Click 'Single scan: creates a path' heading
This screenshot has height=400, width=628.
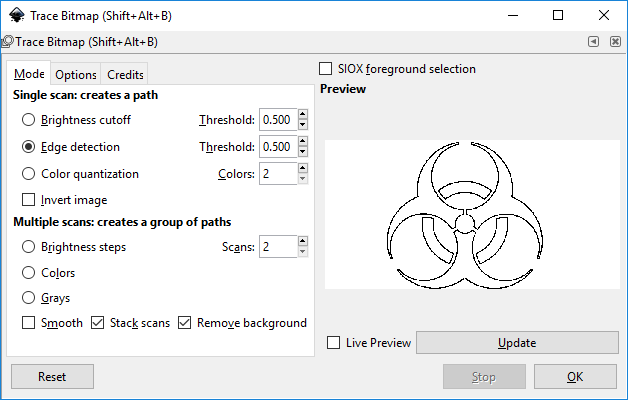point(85,95)
